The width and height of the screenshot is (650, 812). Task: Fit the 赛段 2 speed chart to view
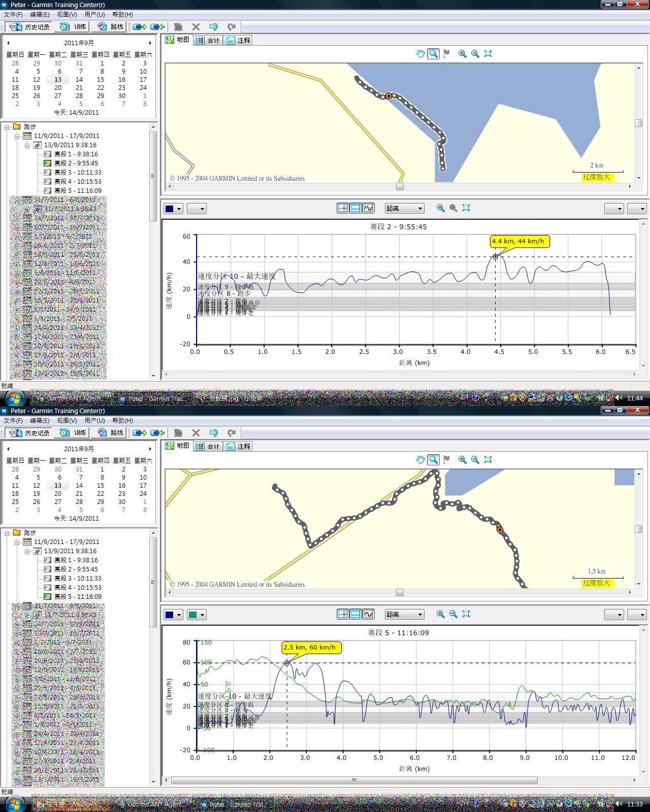[466, 208]
